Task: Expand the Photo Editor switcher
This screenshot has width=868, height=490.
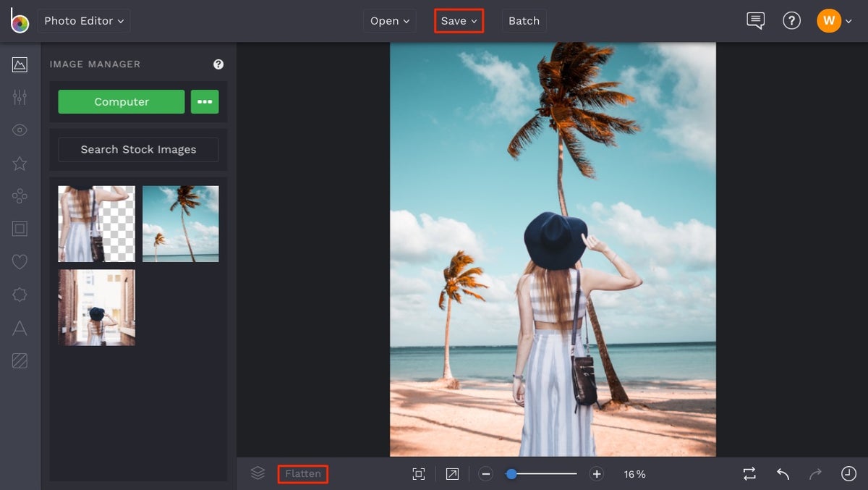Action: tap(84, 20)
